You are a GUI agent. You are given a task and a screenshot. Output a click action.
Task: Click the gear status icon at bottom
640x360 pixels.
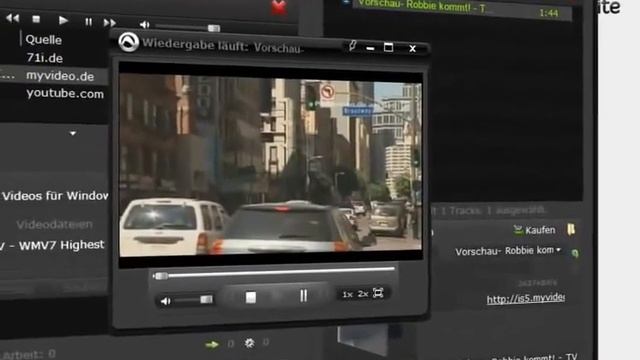pyautogui.click(x=249, y=343)
